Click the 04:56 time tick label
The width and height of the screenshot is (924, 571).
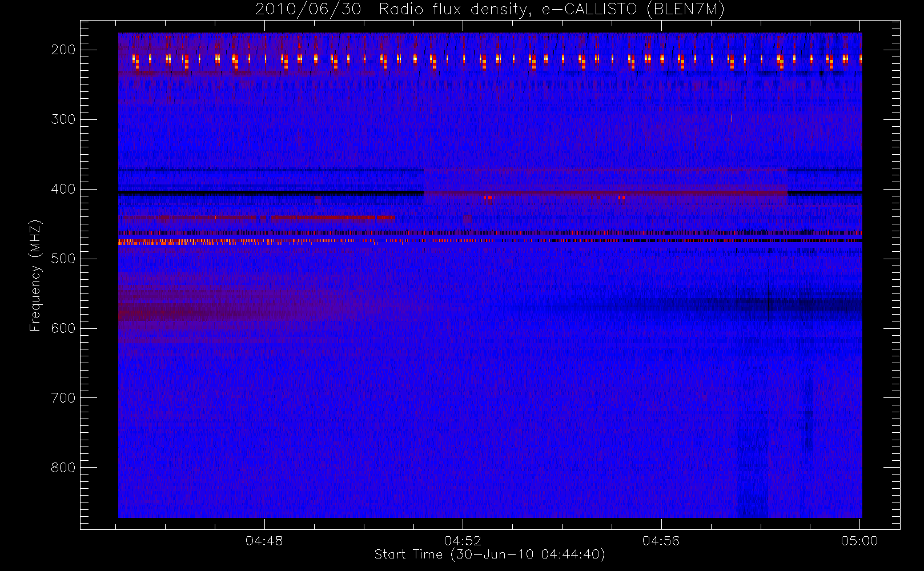(x=661, y=541)
